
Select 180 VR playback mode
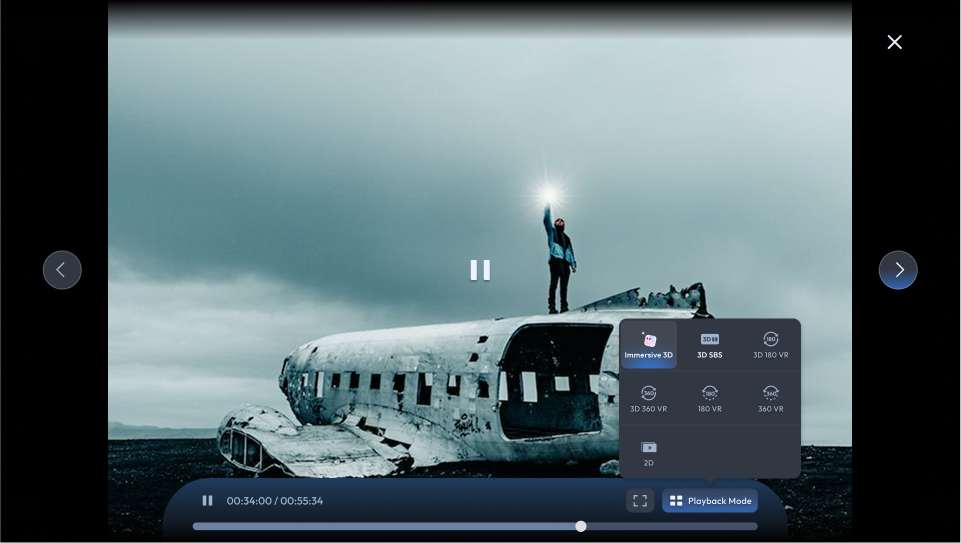[709, 398]
